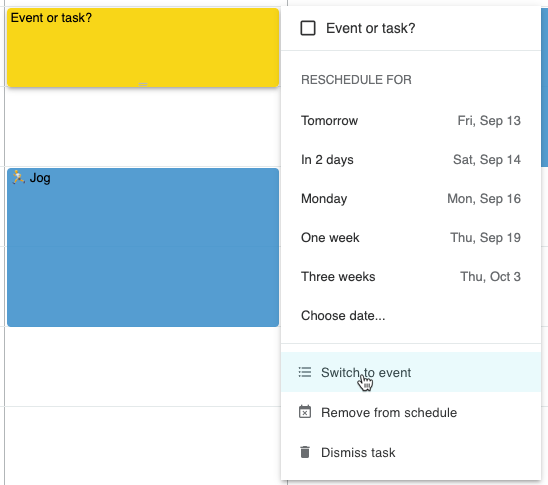Screen dimensions: 548x485
Task: Click the Event or task? title in popup
Action: tap(370, 28)
